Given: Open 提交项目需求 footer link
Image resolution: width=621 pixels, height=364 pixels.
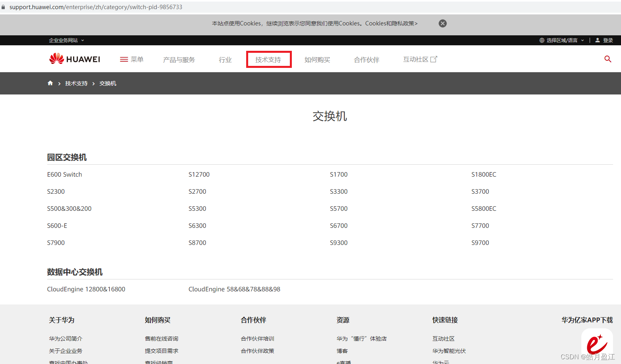Looking at the screenshot, I should 162,351.
